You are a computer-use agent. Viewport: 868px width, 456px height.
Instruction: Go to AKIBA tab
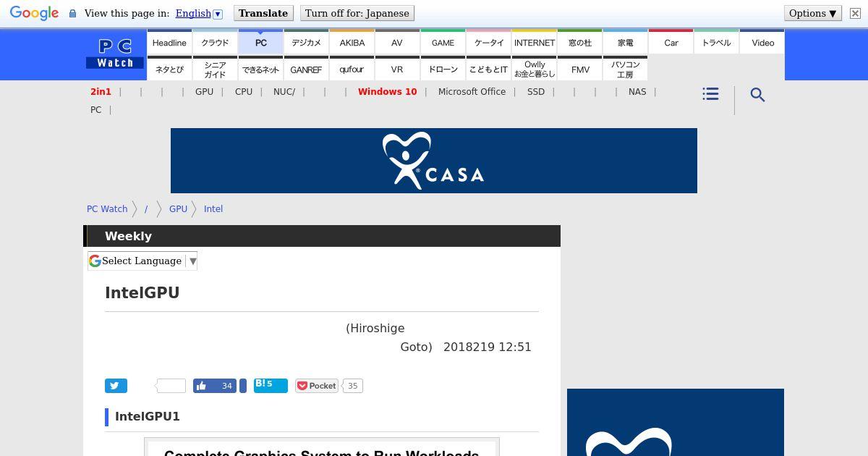point(352,42)
